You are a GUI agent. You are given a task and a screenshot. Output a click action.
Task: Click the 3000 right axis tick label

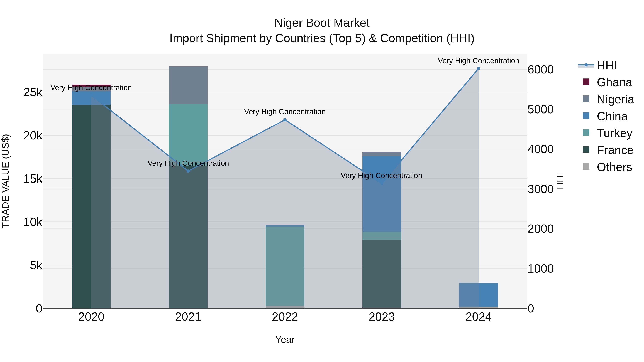(540, 189)
